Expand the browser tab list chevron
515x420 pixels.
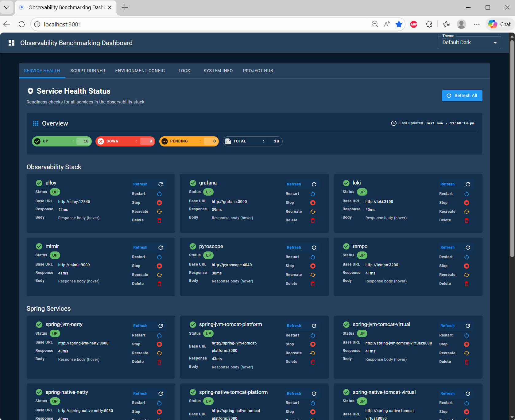pos(7,7)
